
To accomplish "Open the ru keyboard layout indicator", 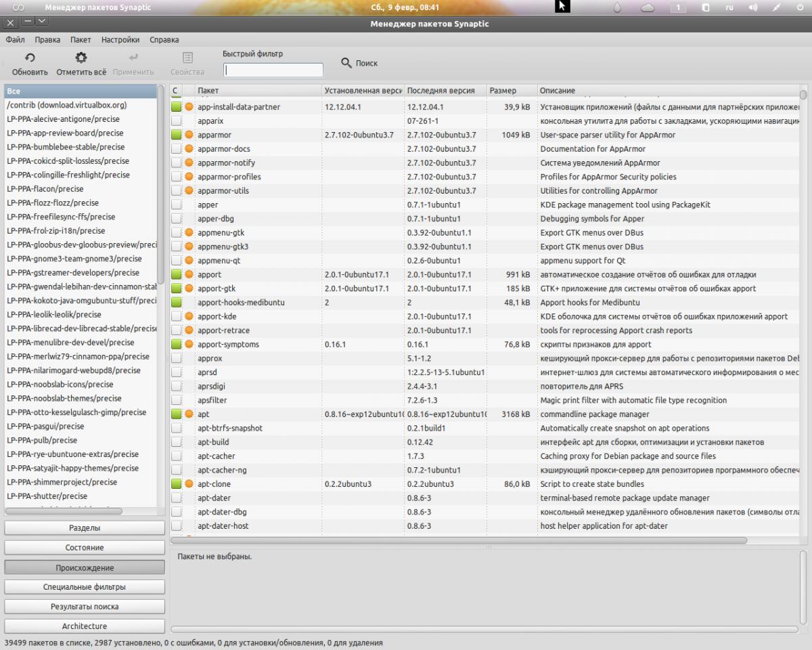I will pyautogui.click(x=729, y=7).
